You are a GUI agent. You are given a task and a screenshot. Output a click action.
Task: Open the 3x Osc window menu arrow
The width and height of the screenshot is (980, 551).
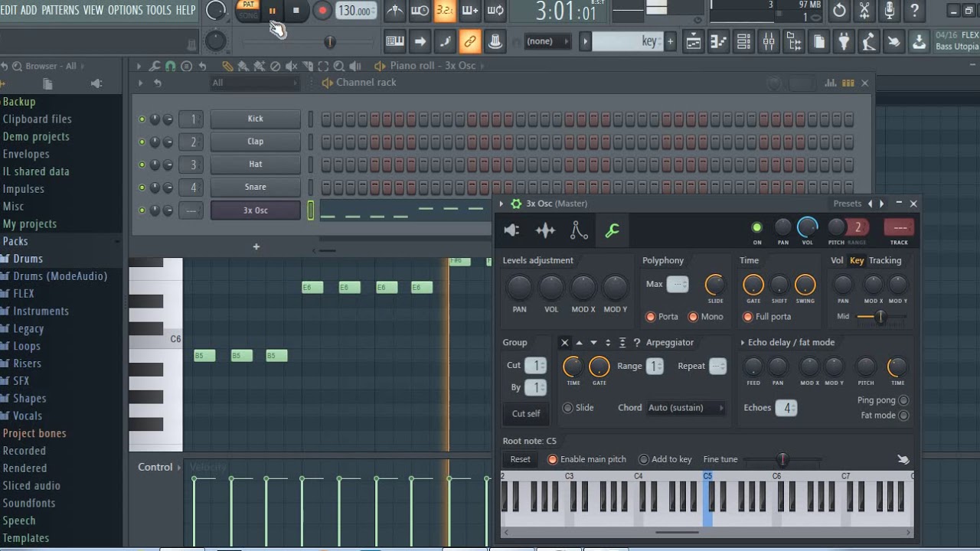[501, 204]
